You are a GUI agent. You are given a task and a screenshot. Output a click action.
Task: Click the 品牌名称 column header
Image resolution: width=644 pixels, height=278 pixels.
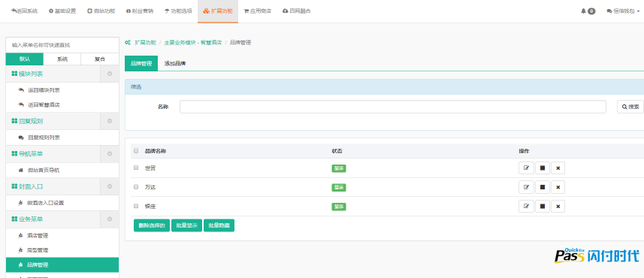[156, 151]
